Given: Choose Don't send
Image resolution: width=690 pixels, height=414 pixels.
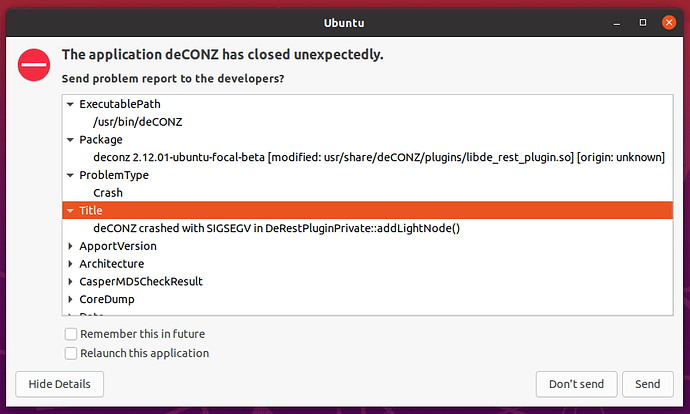Looking at the screenshot, I should 576,384.
